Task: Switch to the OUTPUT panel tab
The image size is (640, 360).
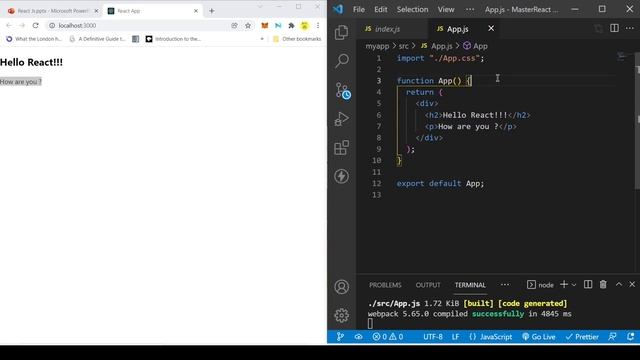Action: pos(428,285)
